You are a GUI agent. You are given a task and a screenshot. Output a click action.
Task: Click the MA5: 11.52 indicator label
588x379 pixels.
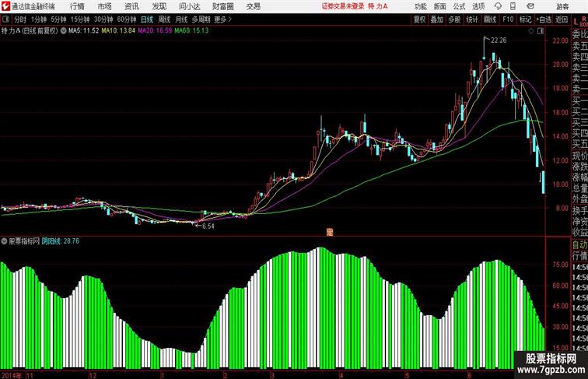[84, 31]
